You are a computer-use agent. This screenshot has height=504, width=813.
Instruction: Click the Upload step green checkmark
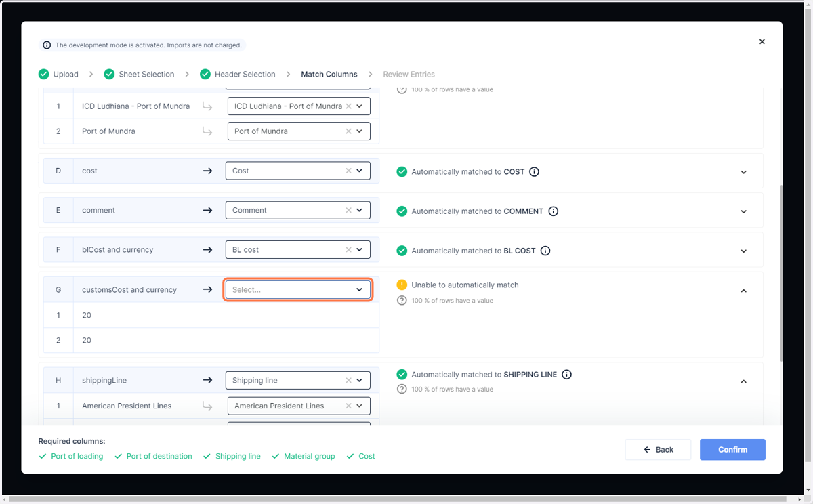pyautogui.click(x=44, y=75)
